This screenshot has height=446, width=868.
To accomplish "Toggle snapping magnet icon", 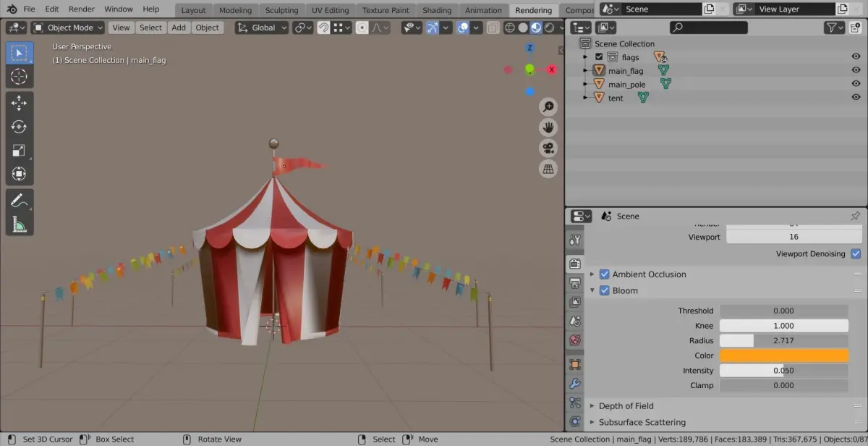I will [x=323, y=28].
